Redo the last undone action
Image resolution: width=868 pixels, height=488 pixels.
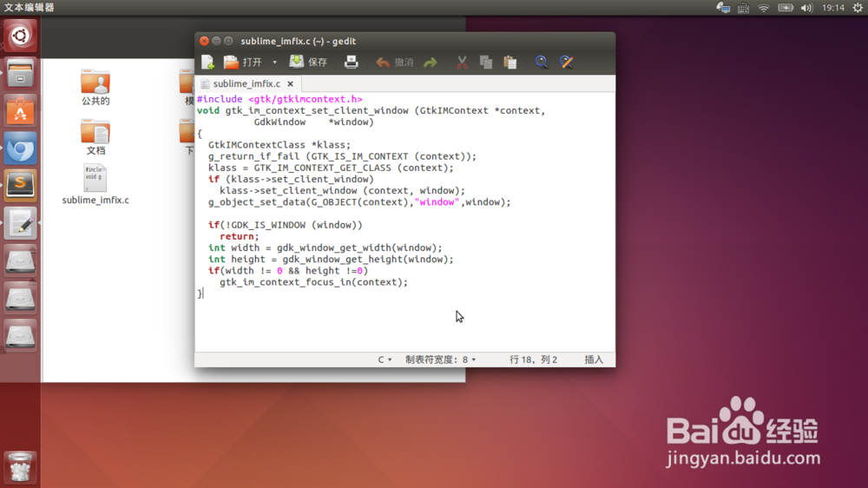pyautogui.click(x=431, y=62)
